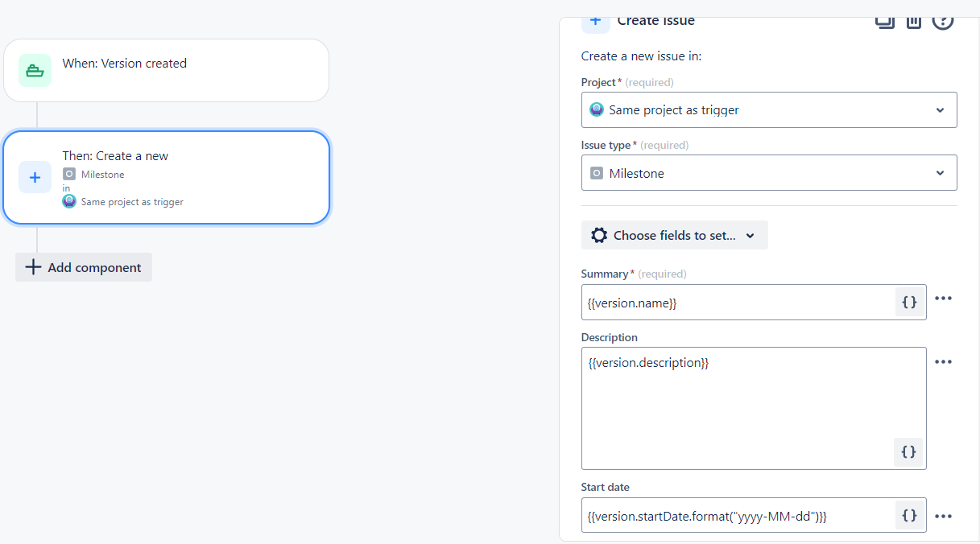The image size is (980, 544).
Task: Expand the Choose fields to set menu
Action: tap(675, 235)
